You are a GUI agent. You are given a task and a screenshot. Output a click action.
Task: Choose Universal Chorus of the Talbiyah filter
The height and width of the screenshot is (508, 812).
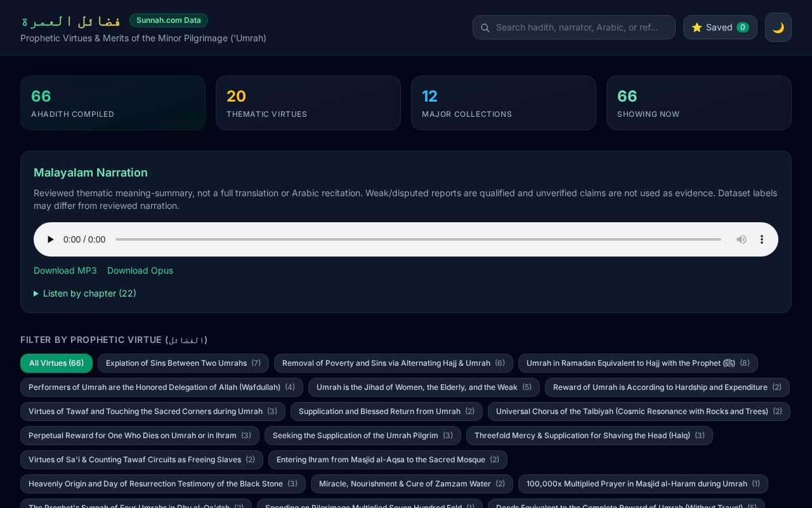(x=639, y=411)
